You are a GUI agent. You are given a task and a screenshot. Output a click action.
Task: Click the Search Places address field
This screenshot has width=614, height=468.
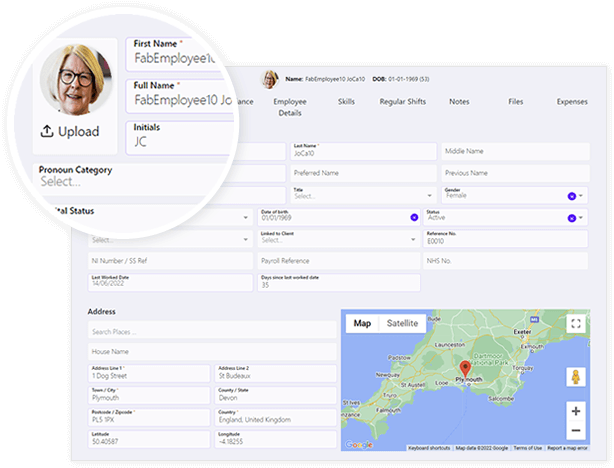coord(212,330)
